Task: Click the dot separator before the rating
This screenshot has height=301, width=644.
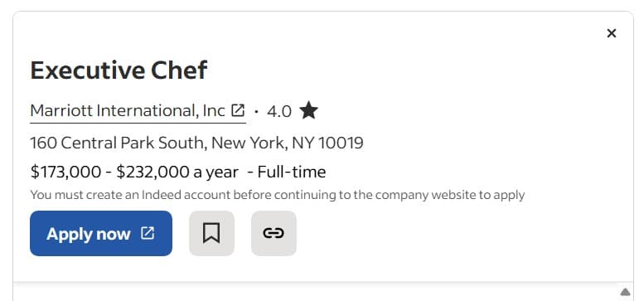Action: pyautogui.click(x=256, y=111)
